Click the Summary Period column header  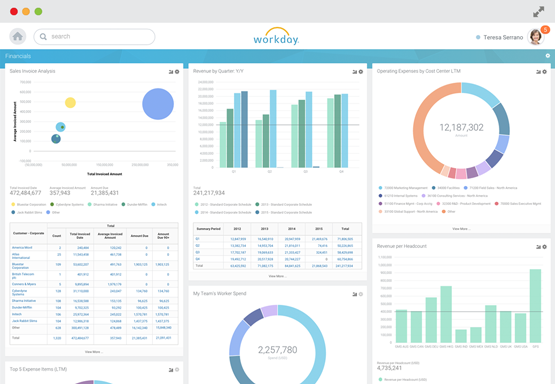point(208,229)
